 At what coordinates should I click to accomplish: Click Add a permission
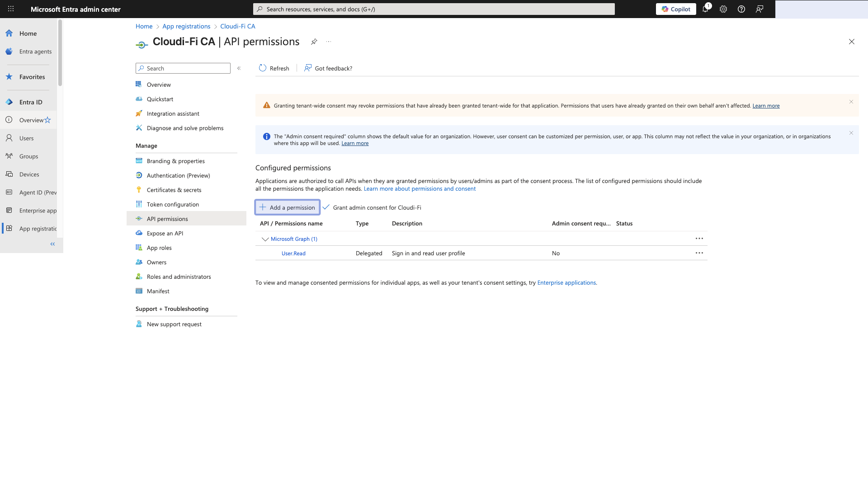pos(287,207)
